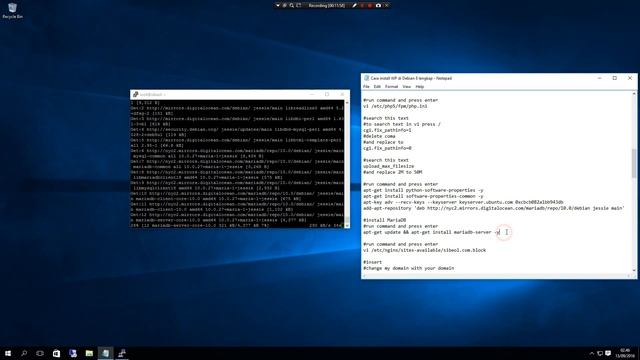Image resolution: width=640 pixels, height=360 pixels.
Task: Close the recording toolbar with the X
Action: click(387, 6)
